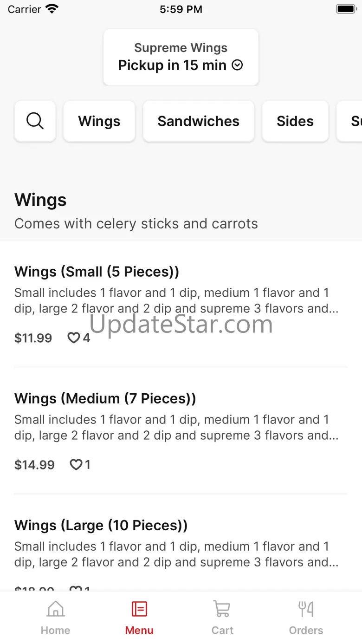Jump to the Wings category
362x644 pixels.
click(99, 121)
